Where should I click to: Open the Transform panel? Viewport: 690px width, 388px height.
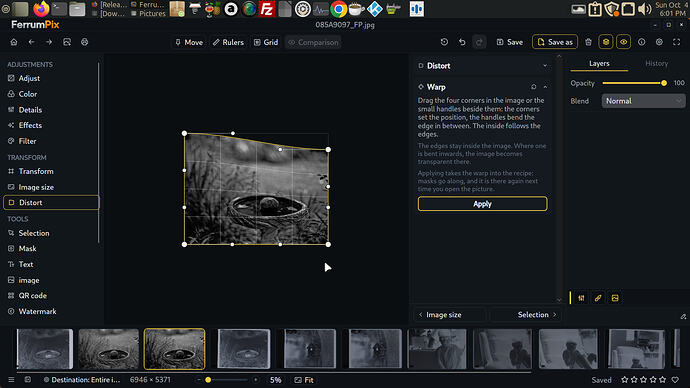(51, 172)
